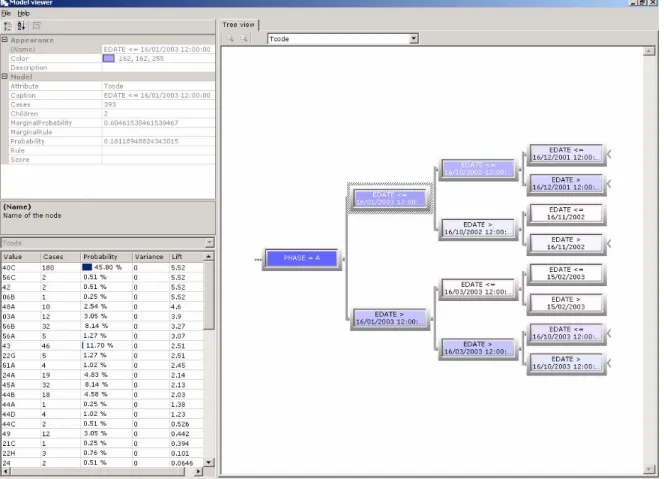Viewport: 664px width, 479px height.
Task: Expand arrow beside EDATE <= 16/10/2003 node
Action: click(x=609, y=333)
